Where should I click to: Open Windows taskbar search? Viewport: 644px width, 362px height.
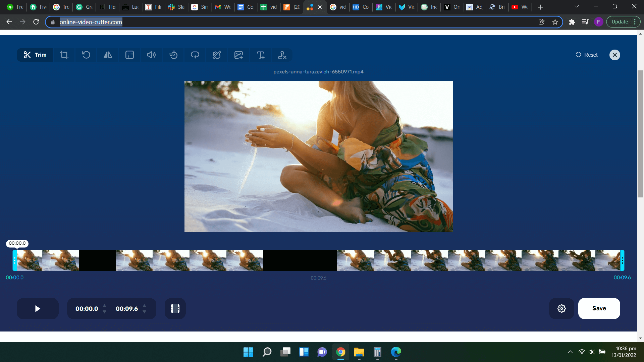tap(267, 352)
